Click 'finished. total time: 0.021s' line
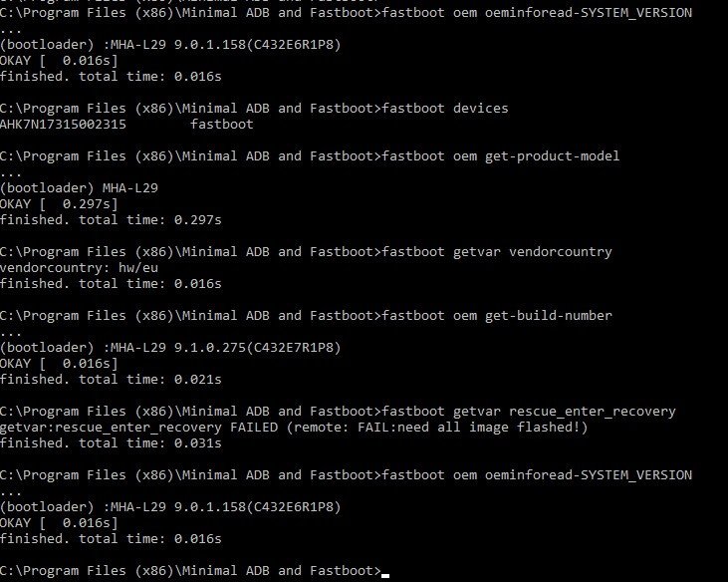The width and height of the screenshot is (728, 582). point(111,380)
